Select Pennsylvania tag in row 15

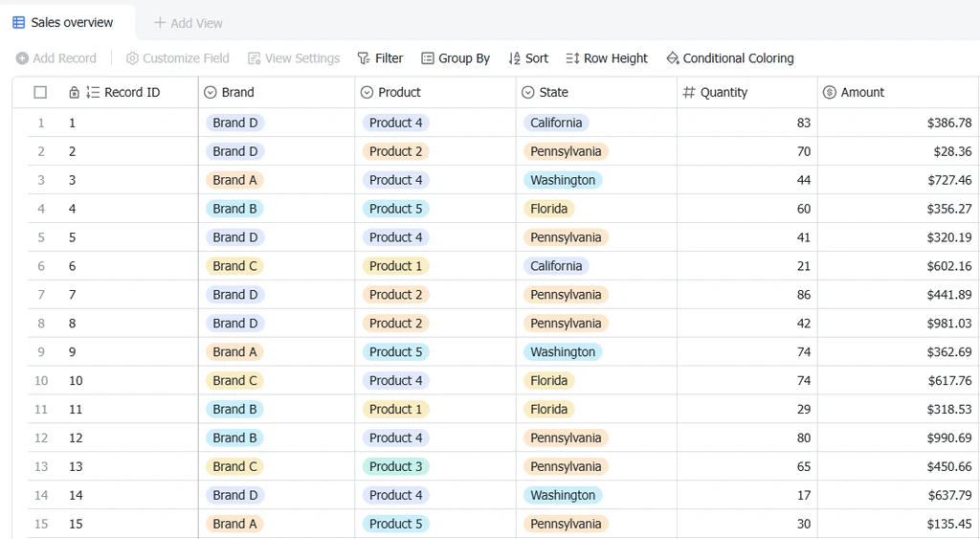566,524
